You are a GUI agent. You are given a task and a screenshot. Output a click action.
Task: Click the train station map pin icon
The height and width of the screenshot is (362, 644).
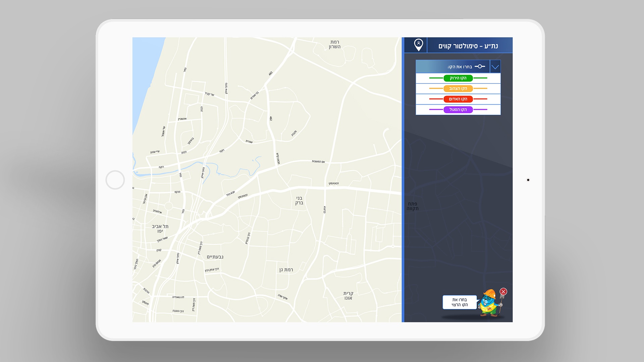(418, 45)
